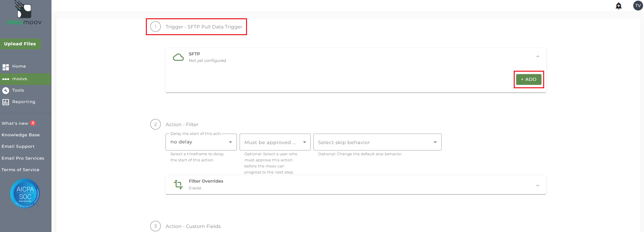Open the Knowledge Base link
This screenshot has height=232, width=644.
21,135
